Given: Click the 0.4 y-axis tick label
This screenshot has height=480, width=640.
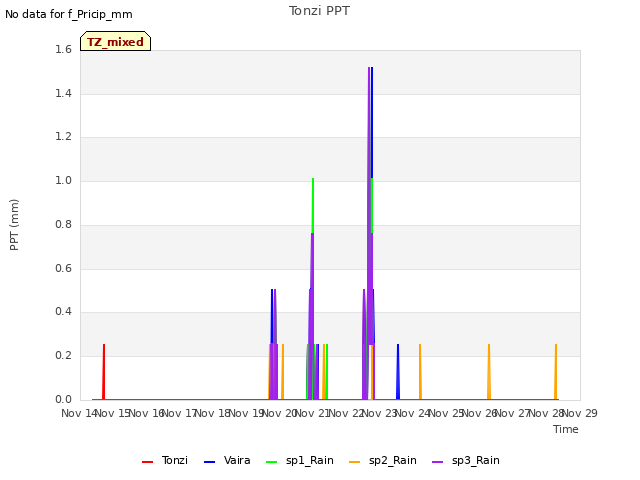Looking at the screenshot, I should coord(63,311).
